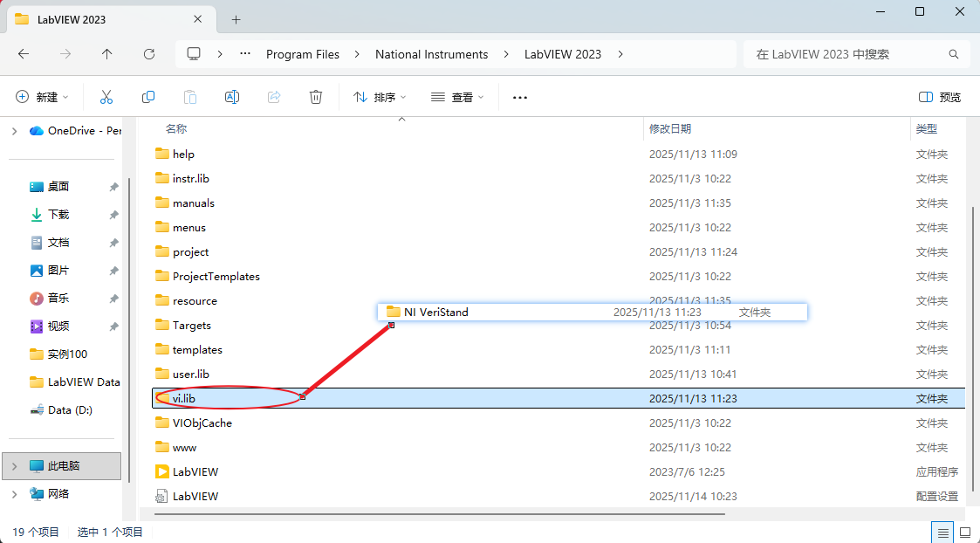Click Program Files in address bar
The height and width of the screenshot is (543, 980).
pyautogui.click(x=303, y=54)
